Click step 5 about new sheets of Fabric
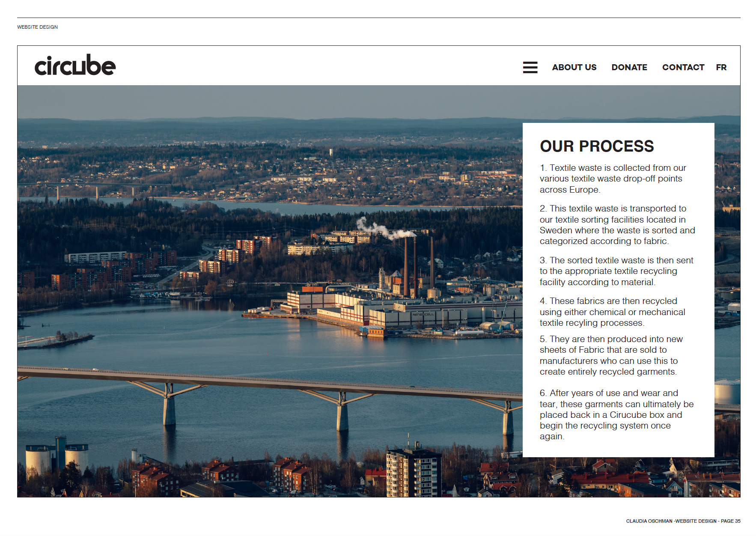The image size is (756, 536). 611,355
